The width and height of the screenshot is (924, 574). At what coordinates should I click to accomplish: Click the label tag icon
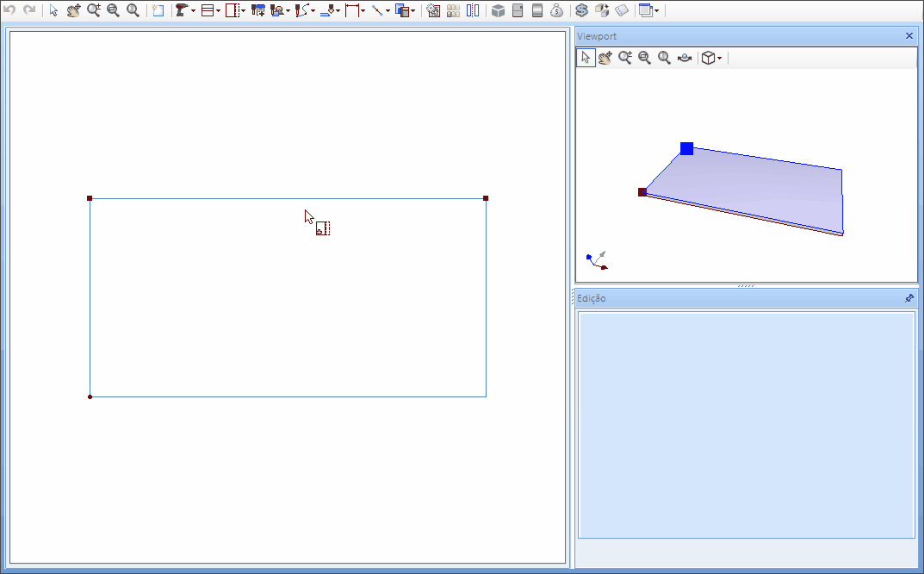tap(622, 10)
